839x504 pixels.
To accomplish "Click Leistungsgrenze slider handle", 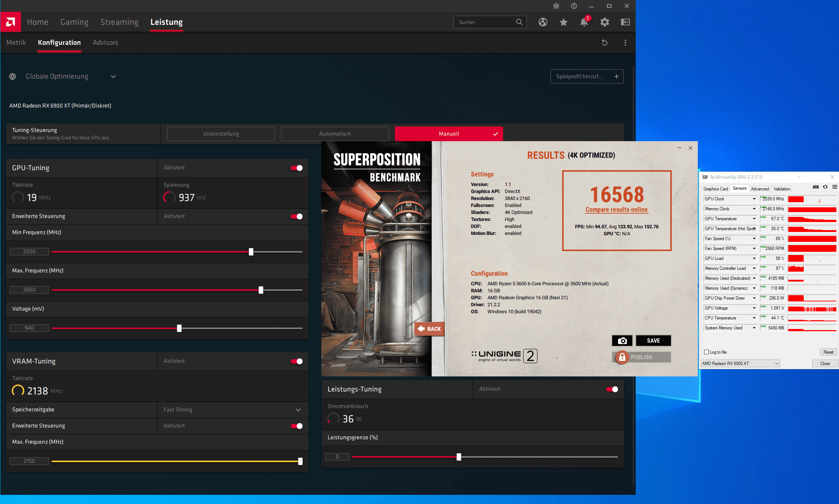I will click(459, 457).
